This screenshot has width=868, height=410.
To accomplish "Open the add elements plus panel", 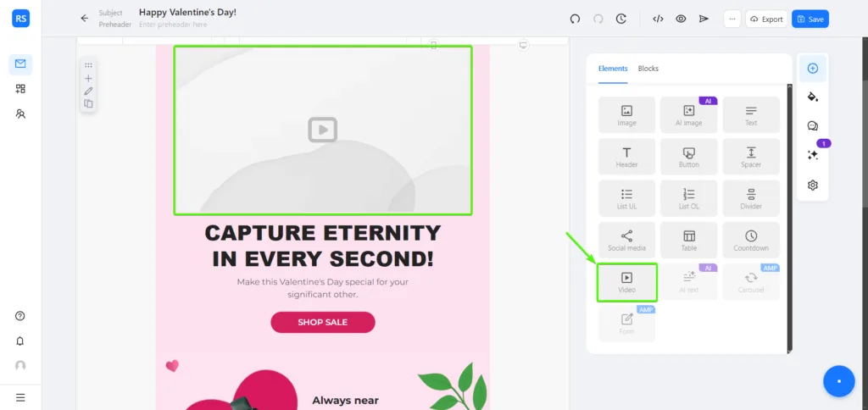I will (813, 68).
